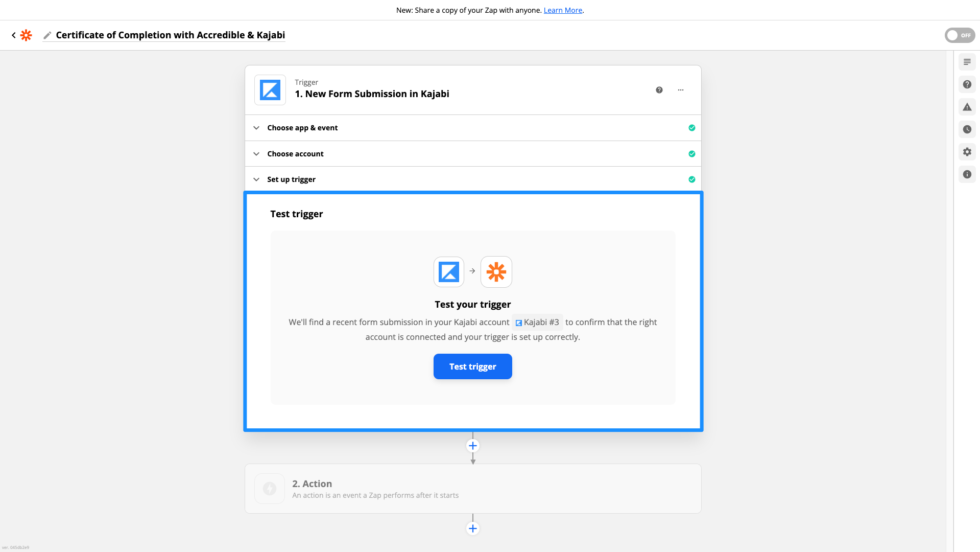Expand the Choose app & event section
The image size is (980, 552).
pos(473,128)
